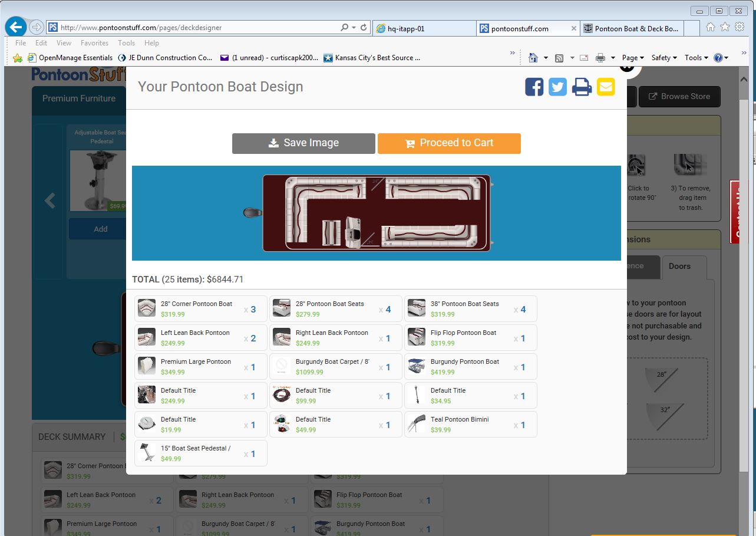Open the IE Home icon
The width and height of the screenshot is (756, 536).
(x=711, y=27)
